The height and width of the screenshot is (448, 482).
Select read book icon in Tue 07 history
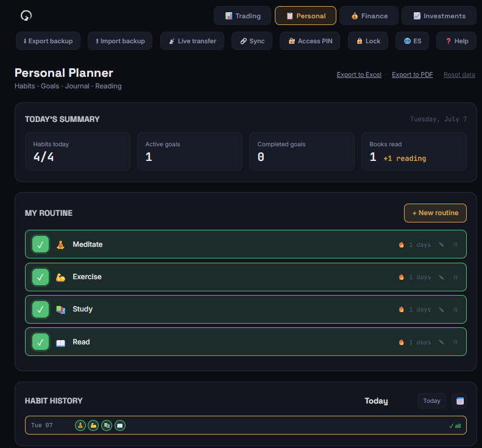[120, 425]
